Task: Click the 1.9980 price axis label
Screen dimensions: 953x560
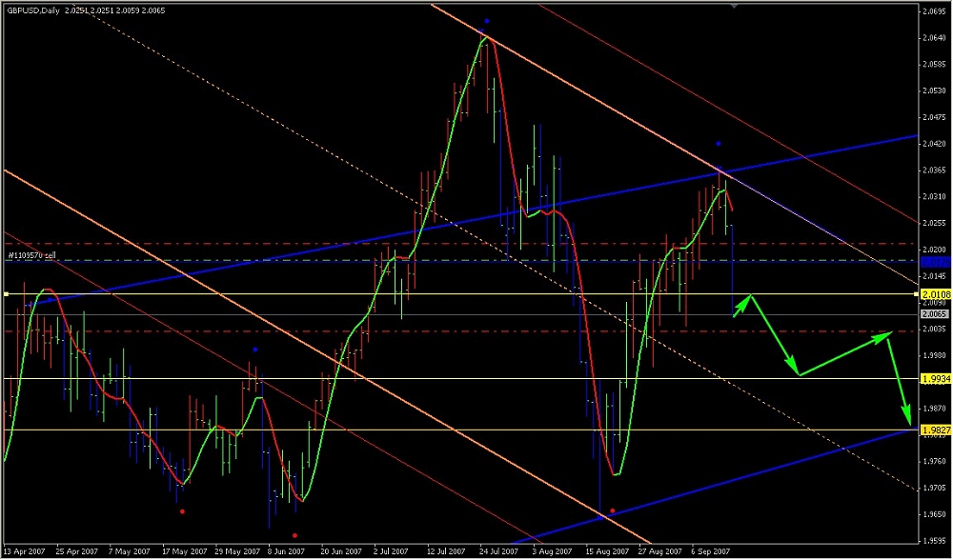Action: pos(936,356)
